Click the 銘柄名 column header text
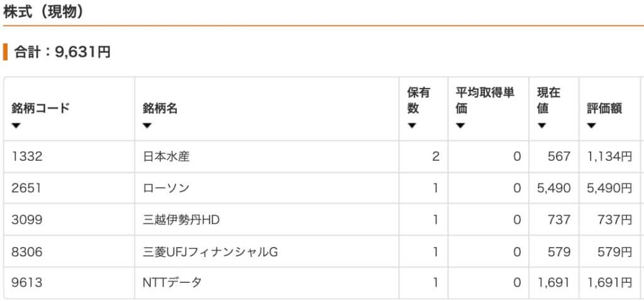The image size is (644, 301). coord(160,109)
